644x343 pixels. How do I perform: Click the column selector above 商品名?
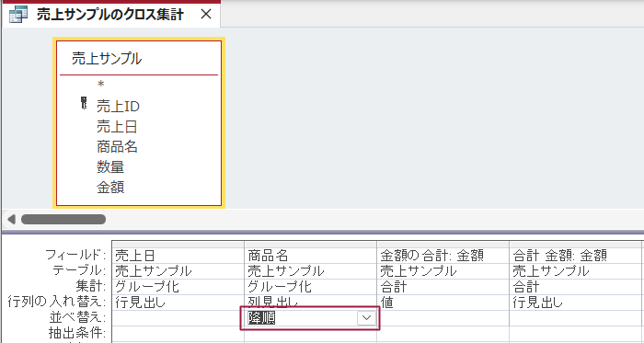[x=311, y=245]
